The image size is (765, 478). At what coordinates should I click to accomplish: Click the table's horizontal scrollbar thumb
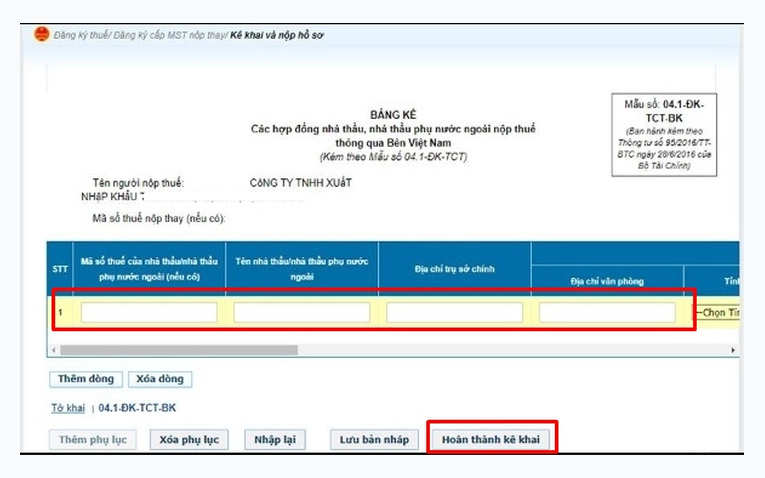coord(179,350)
